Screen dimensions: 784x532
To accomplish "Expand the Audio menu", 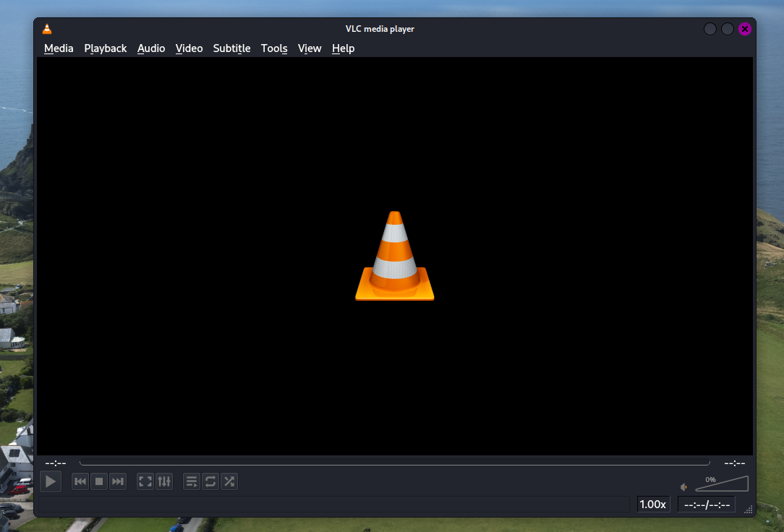I will click(151, 48).
